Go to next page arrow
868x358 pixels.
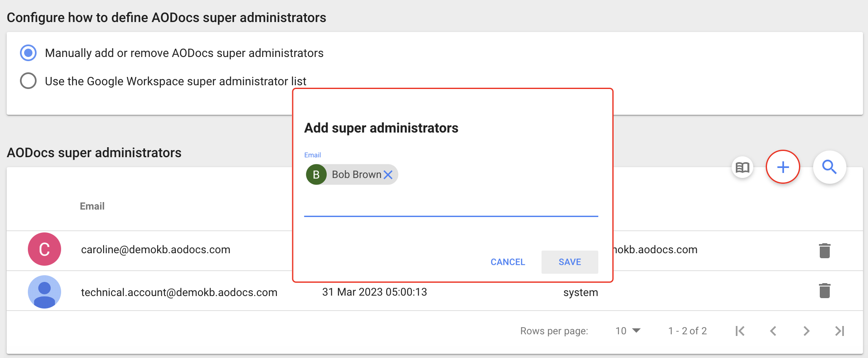[806, 331]
